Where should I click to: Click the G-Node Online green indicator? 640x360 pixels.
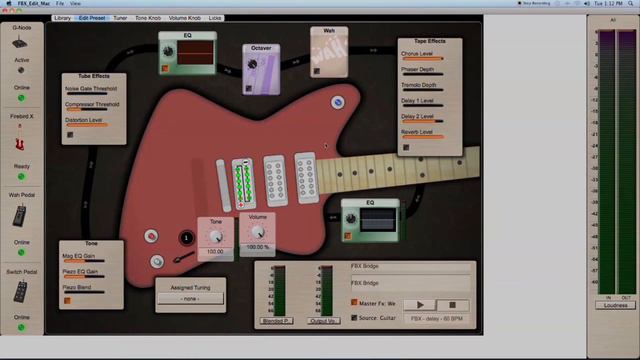point(21,98)
